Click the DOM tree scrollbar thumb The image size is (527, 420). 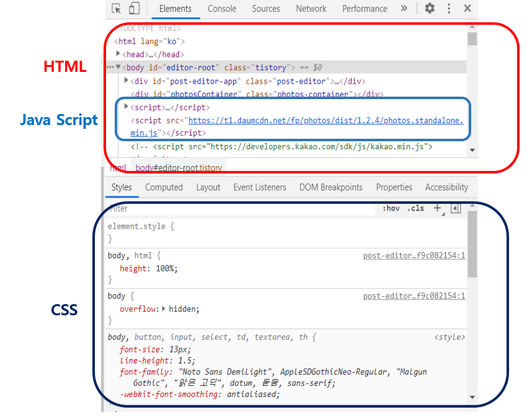click(472, 38)
